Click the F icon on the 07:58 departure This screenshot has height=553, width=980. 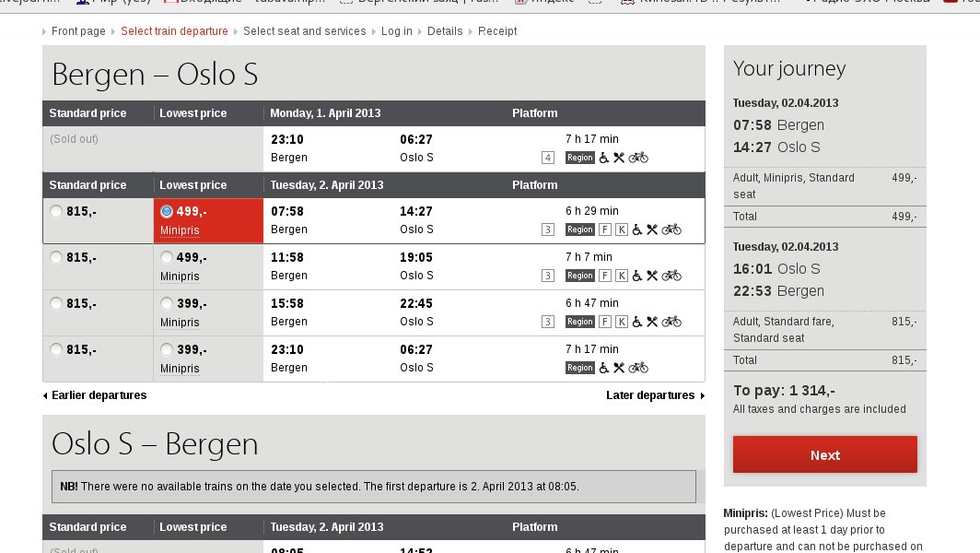click(605, 229)
